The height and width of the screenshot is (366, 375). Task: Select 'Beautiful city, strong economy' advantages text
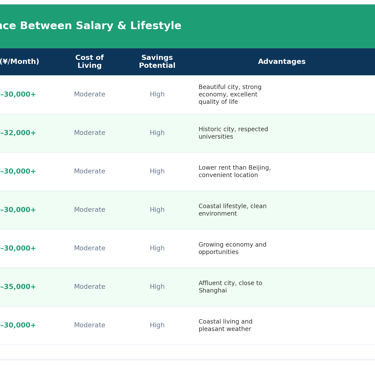[230, 94]
